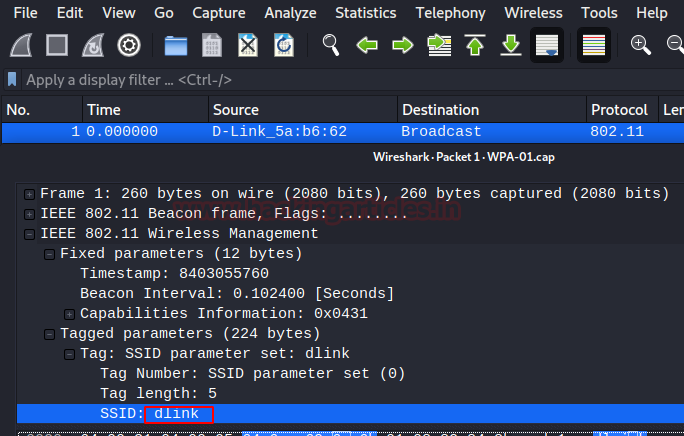
Task: Sort by the No. column header
Action: click(x=42, y=110)
